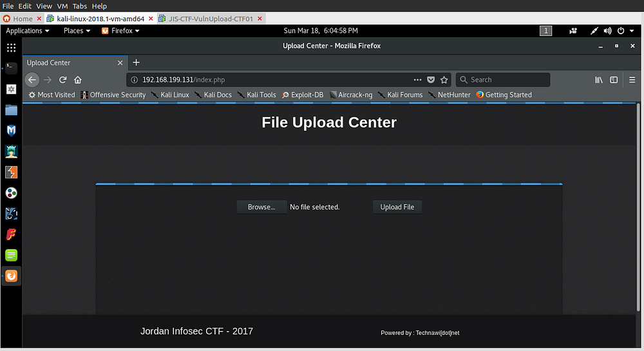Screen dimensions: 644x351
Task: Open page actions three-dot menu in URL bar
Action: [417, 80]
